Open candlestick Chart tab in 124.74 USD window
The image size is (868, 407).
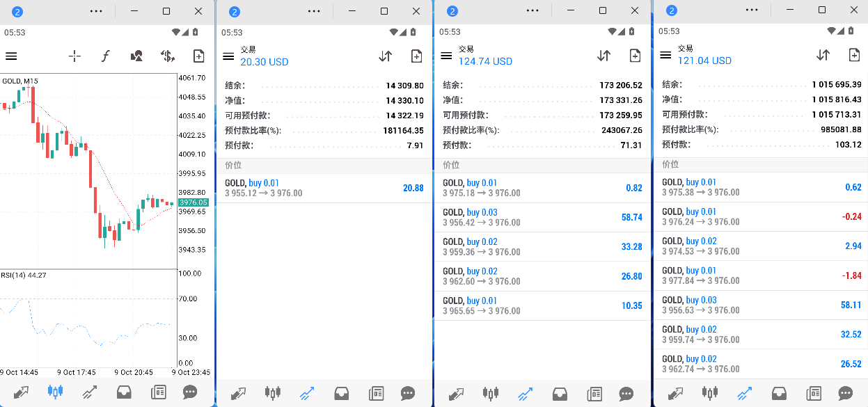pos(491,394)
